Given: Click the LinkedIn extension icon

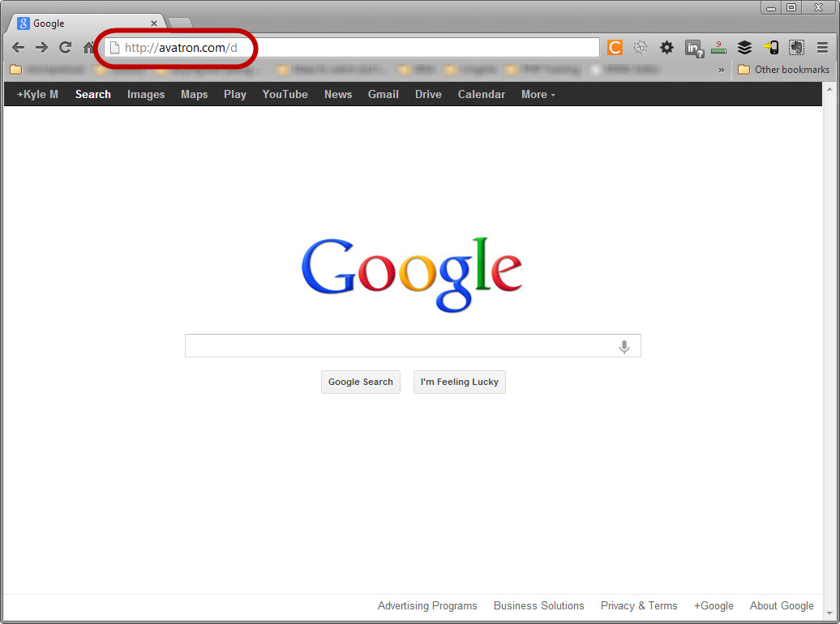Looking at the screenshot, I should (x=694, y=48).
